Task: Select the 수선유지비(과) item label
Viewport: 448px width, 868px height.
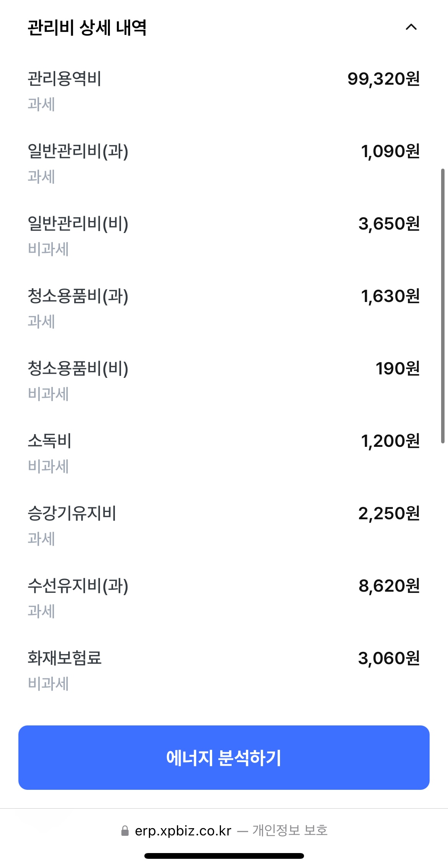Action: (x=78, y=586)
